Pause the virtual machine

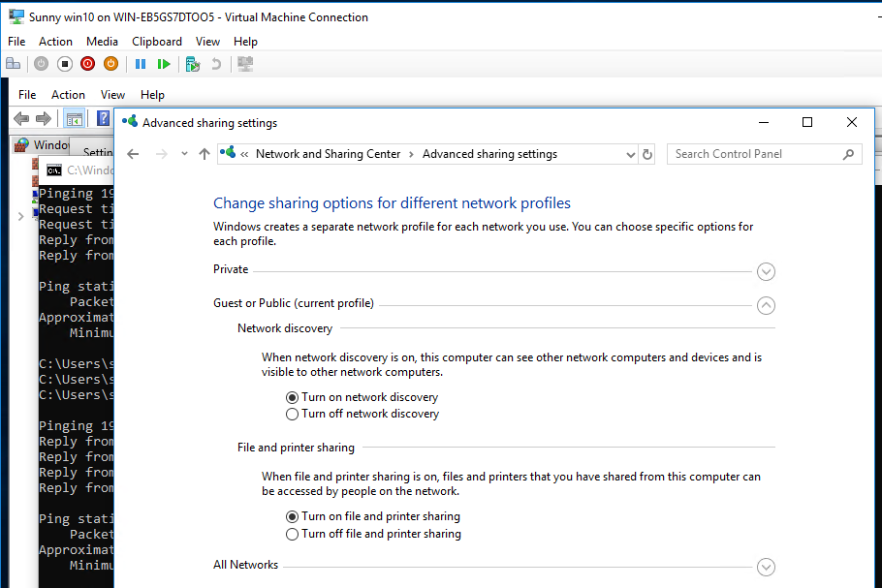tap(141, 64)
